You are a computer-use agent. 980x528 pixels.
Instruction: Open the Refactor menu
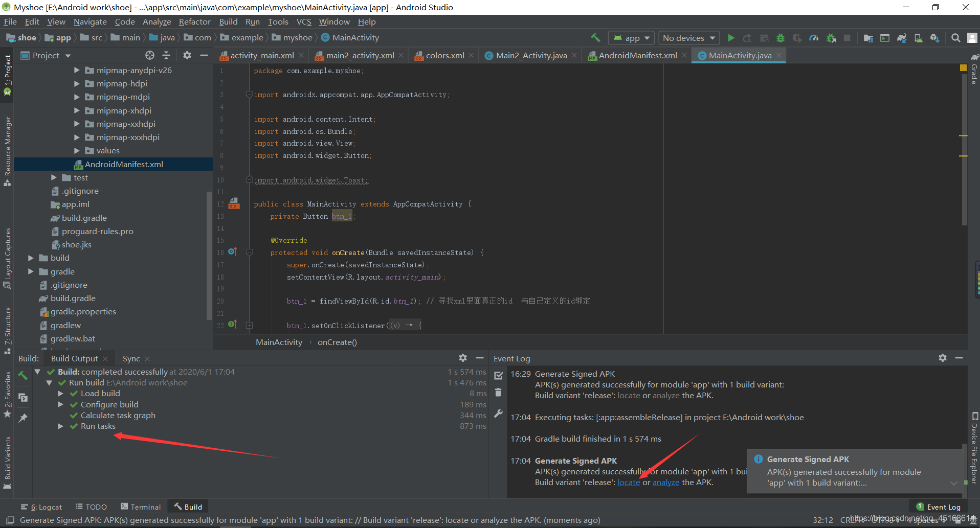click(194, 21)
